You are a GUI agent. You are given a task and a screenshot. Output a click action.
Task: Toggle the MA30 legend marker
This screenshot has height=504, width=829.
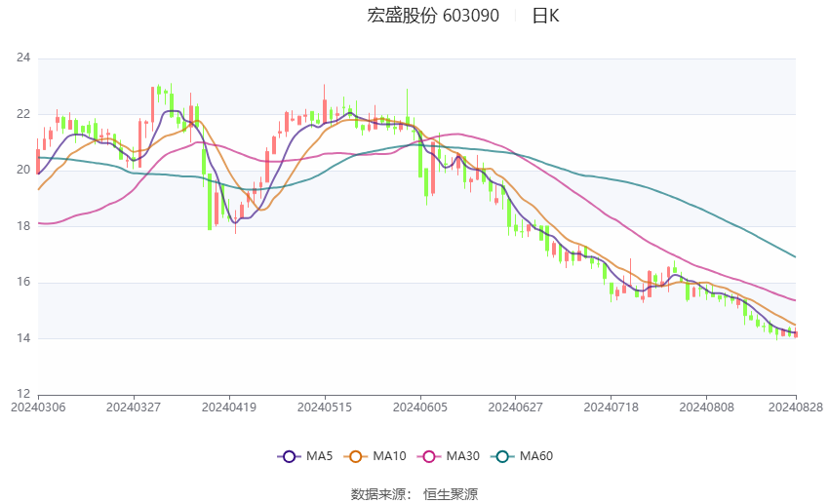coord(429,456)
